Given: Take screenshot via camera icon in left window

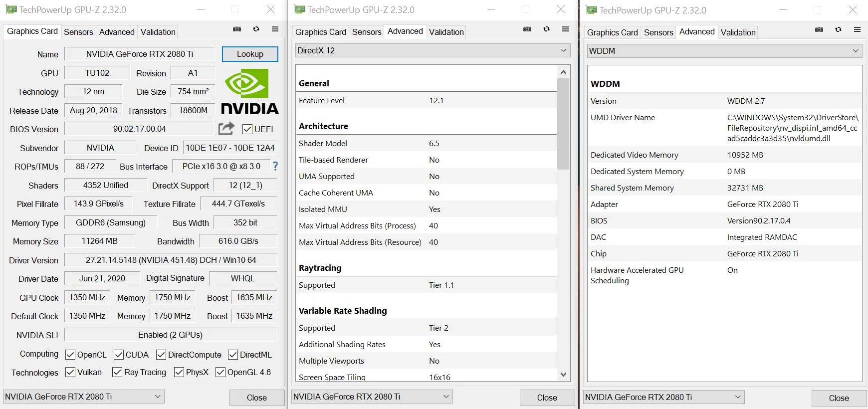Looking at the screenshot, I should (237, 29).
